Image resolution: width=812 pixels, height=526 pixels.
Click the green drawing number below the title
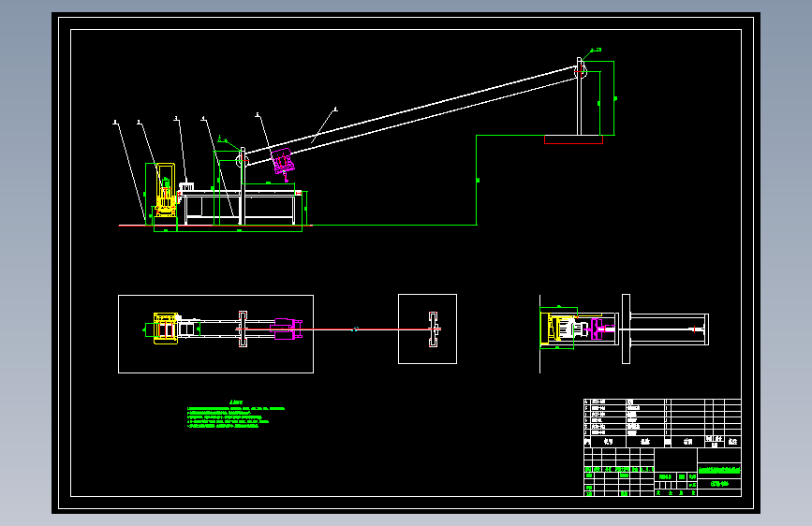click(719, 484)
